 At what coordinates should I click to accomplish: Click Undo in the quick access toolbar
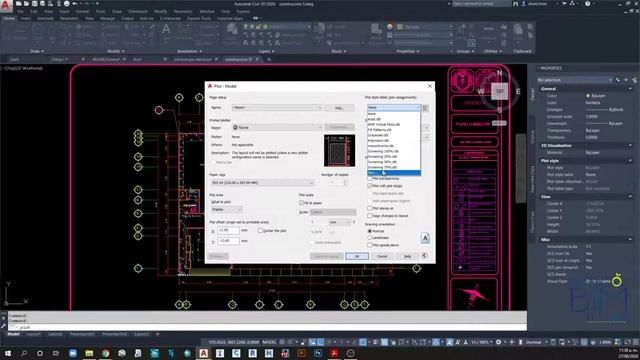tap(75, 4)
